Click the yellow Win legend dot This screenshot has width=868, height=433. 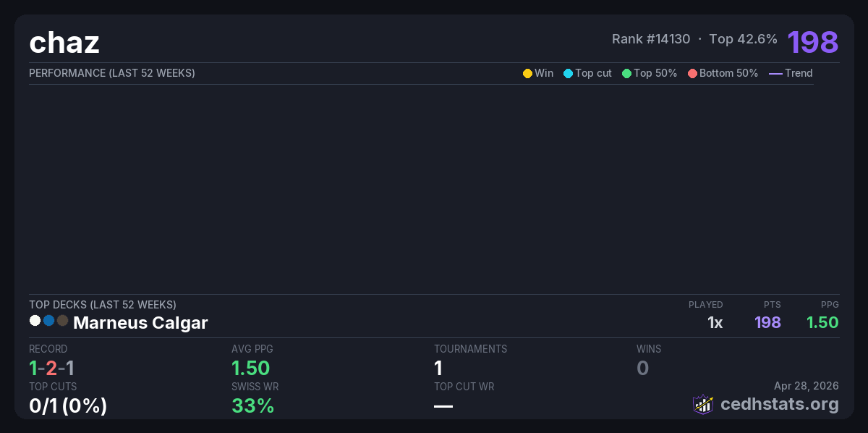527,73
